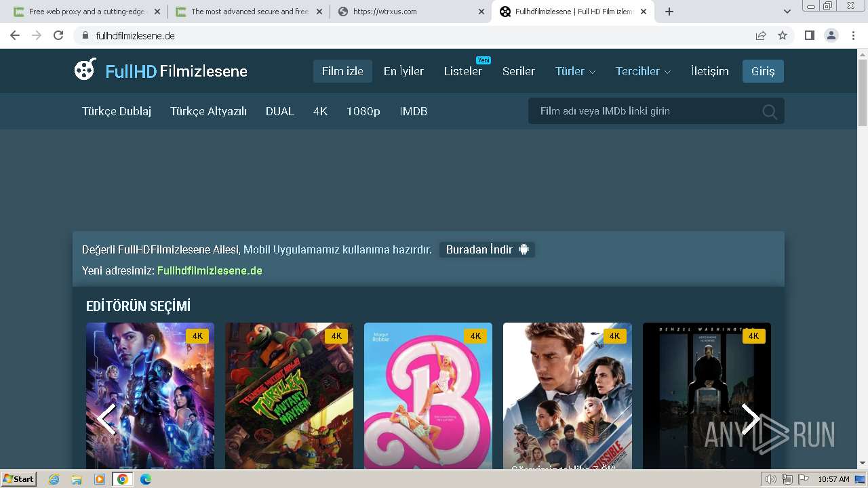Filter by Türkçe Dublaj
Screen dimensions: 868x488
[x=117, y=111]
